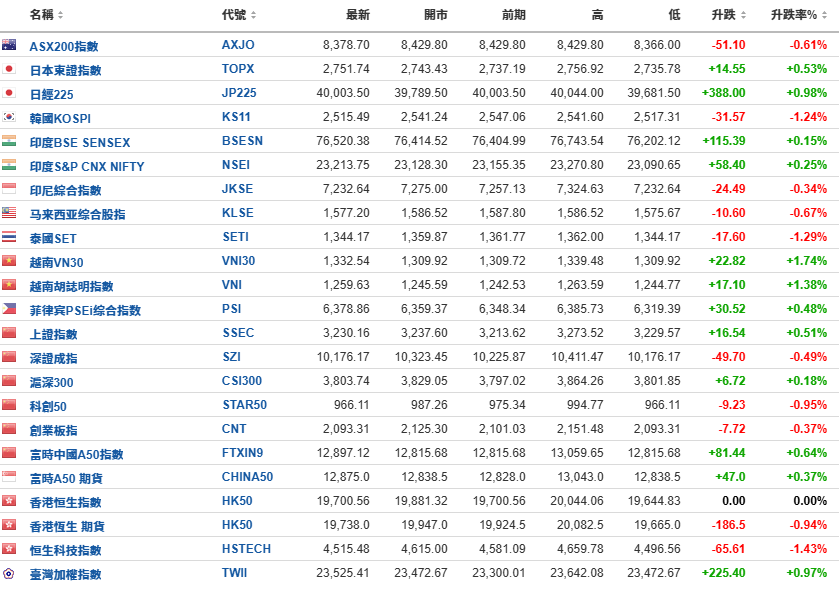Click the Malaysia flag beside 马来西亚综合股指
839x589 pixels.
coord(9,213)
